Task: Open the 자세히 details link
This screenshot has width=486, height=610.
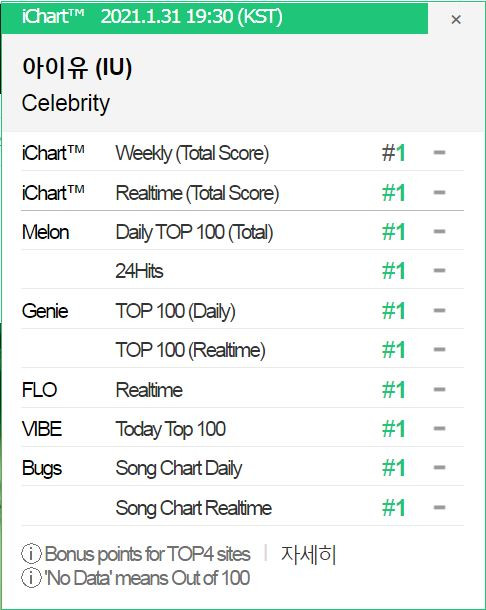Action: (x=308, y=554)
